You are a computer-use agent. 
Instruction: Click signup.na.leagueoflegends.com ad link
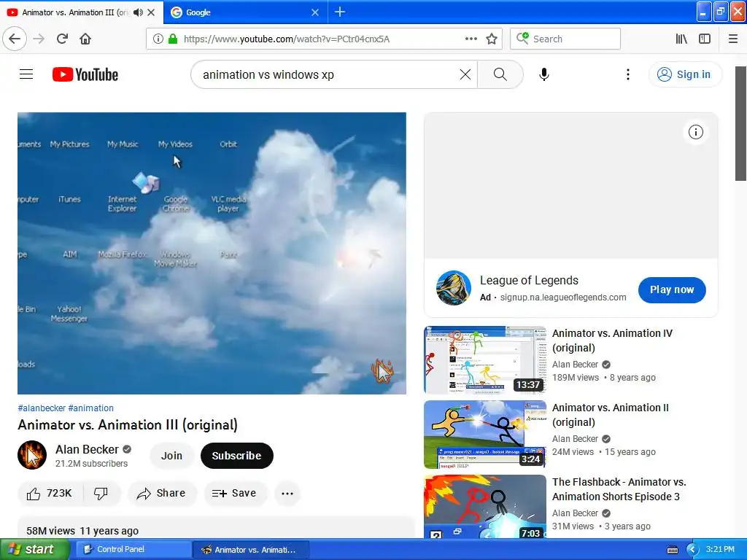coord(563,297)
